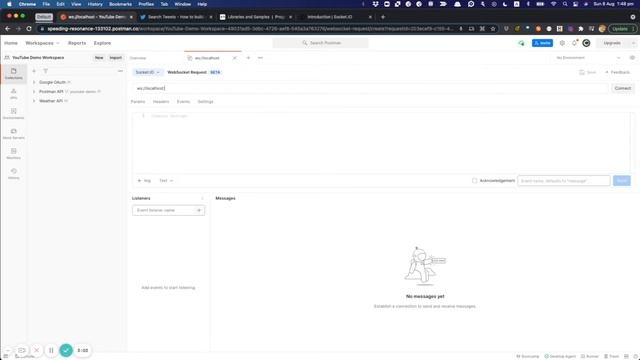Open Chrome extensions puzzle icon
Viewport: 640px width, 360px height.
[580, 29]
